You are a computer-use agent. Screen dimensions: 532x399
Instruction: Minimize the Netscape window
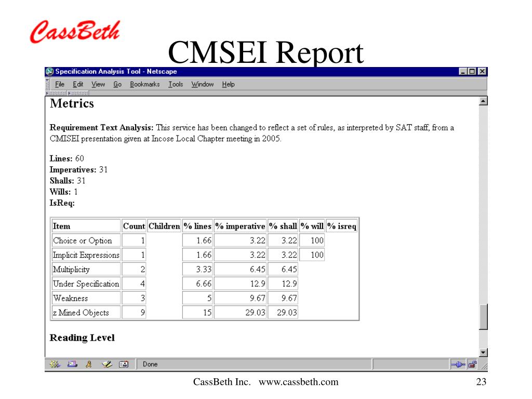point(463,71)
